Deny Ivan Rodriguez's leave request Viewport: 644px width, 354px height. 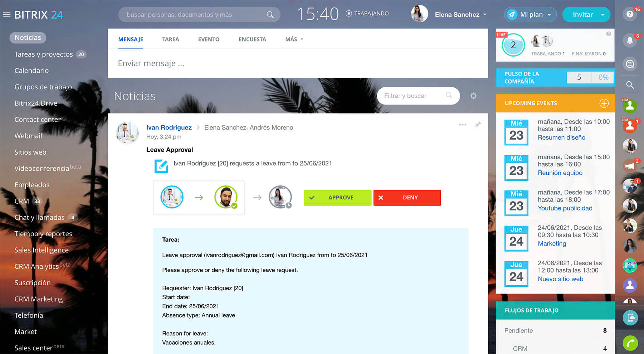pos(407,198)
